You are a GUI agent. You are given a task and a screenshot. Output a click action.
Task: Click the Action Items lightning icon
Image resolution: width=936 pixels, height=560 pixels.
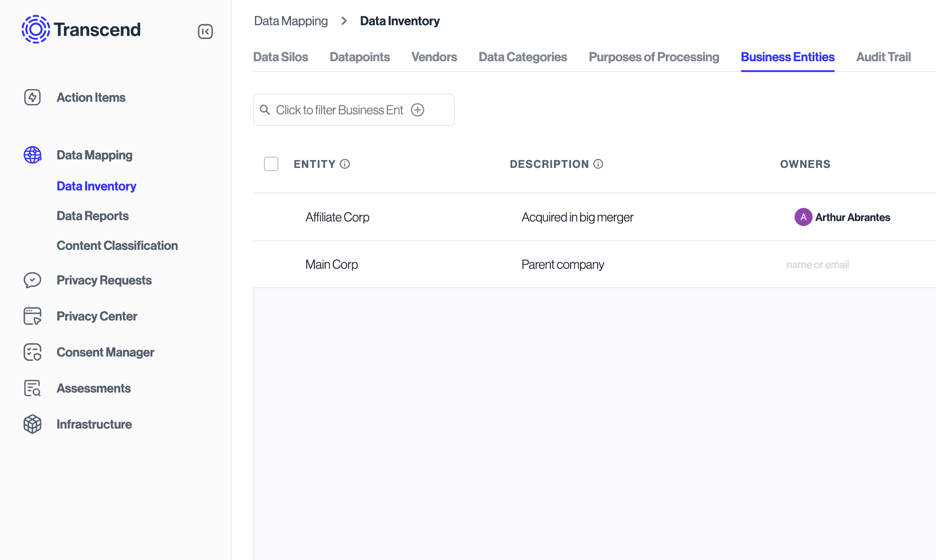[32, 97]
